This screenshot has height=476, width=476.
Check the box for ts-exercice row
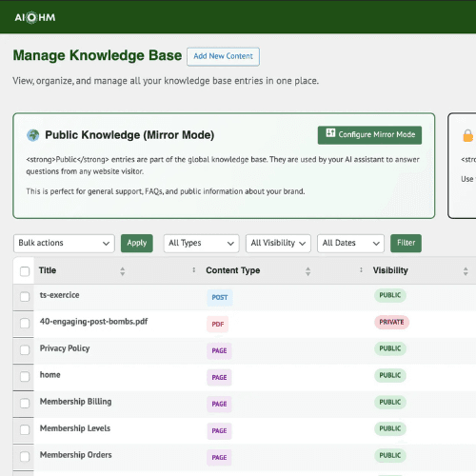(25, 297)
